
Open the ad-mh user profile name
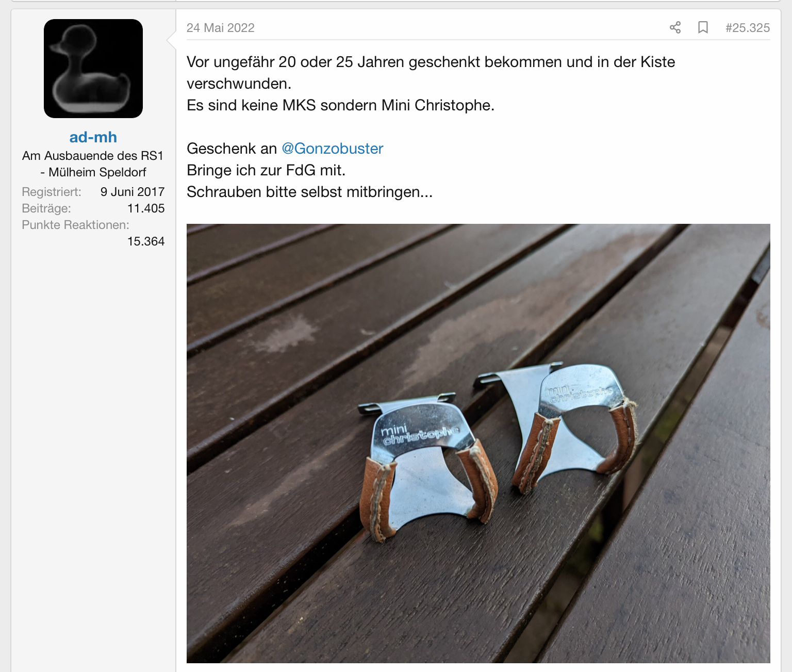[x=93, y=137]
